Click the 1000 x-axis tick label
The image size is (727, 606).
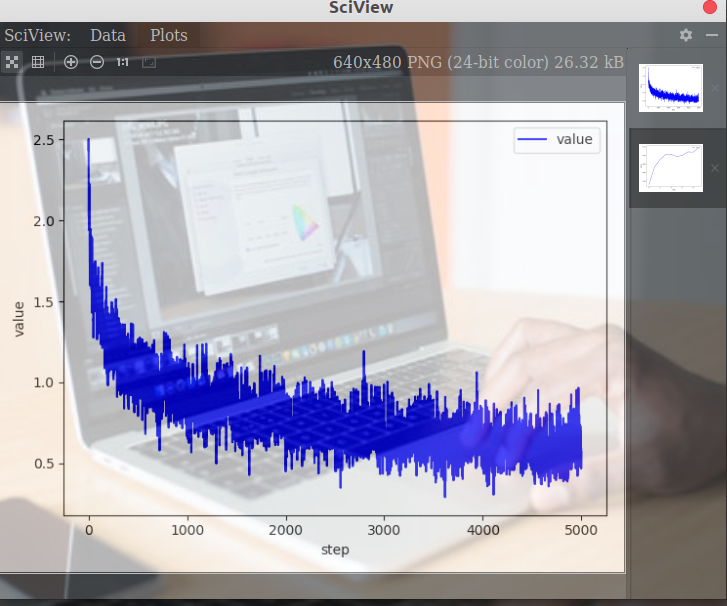click(x=187, y=530)
